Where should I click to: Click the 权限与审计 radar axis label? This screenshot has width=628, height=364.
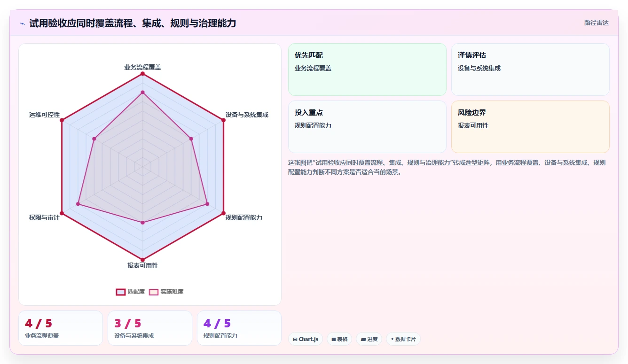pos(44,217)
